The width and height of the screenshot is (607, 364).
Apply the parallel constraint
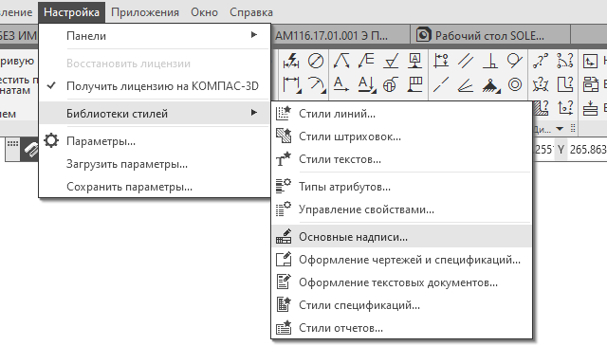click(466, 61)
